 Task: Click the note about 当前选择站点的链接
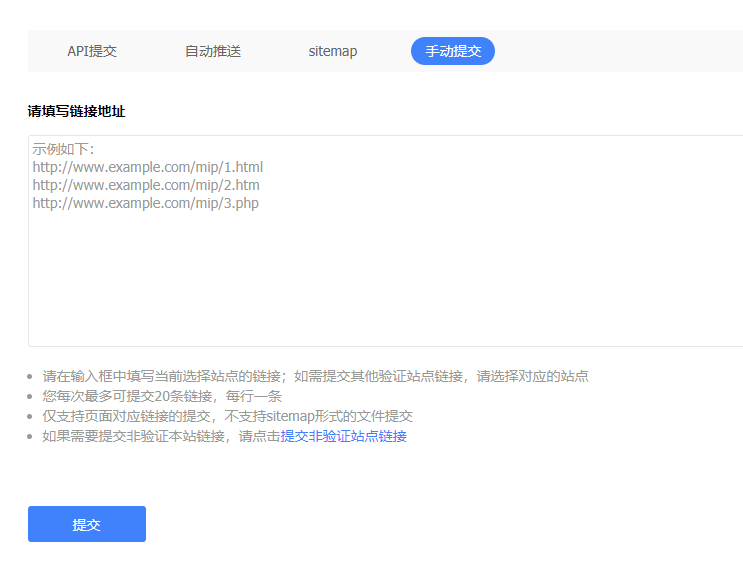315,376
